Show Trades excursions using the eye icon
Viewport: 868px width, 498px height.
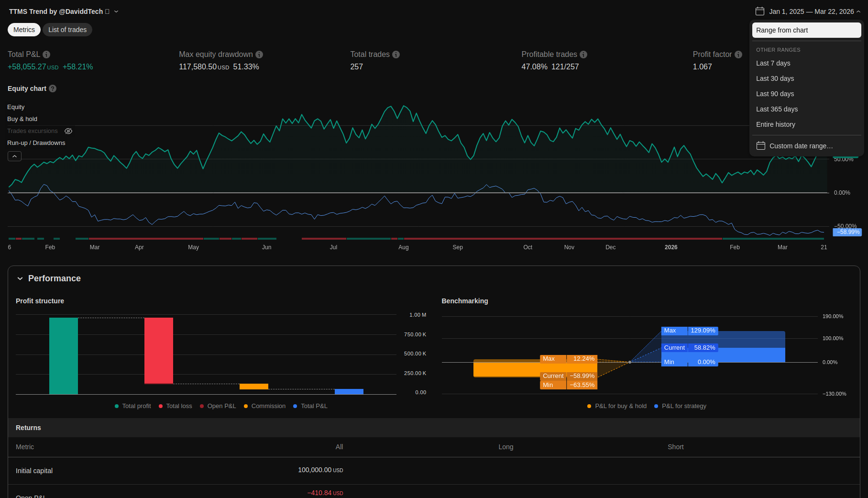click(x=68, y=131)
